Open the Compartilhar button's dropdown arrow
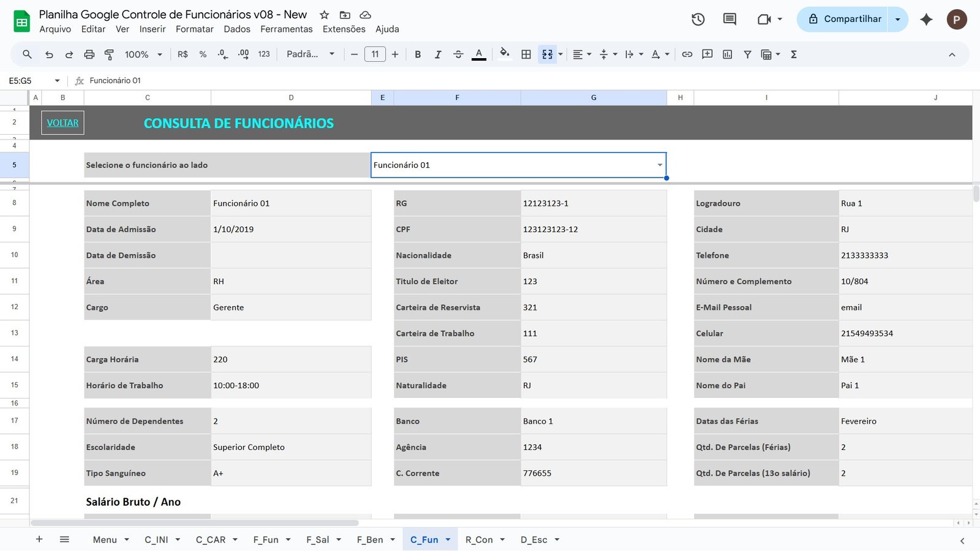 pyautogui.click(x=897, y=19)
